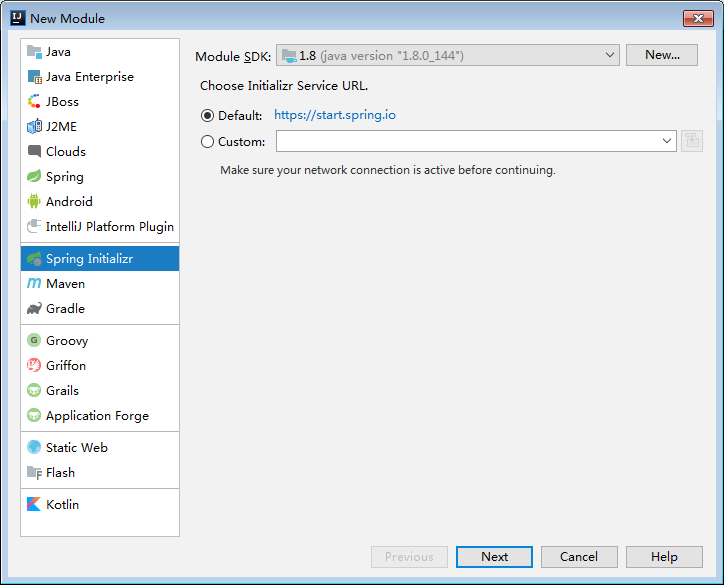
Task: Choose Java Enterprise module type
Action: 100,77
